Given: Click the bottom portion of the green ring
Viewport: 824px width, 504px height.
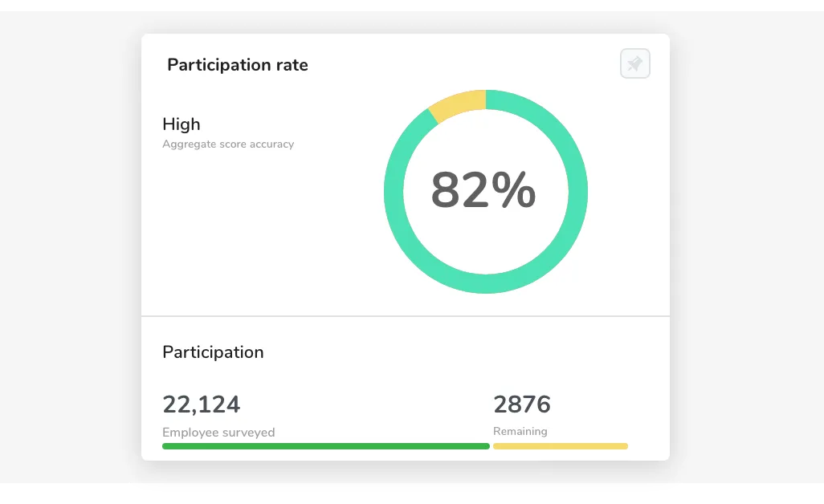Looking at the screenshot, I should point(486,283).
